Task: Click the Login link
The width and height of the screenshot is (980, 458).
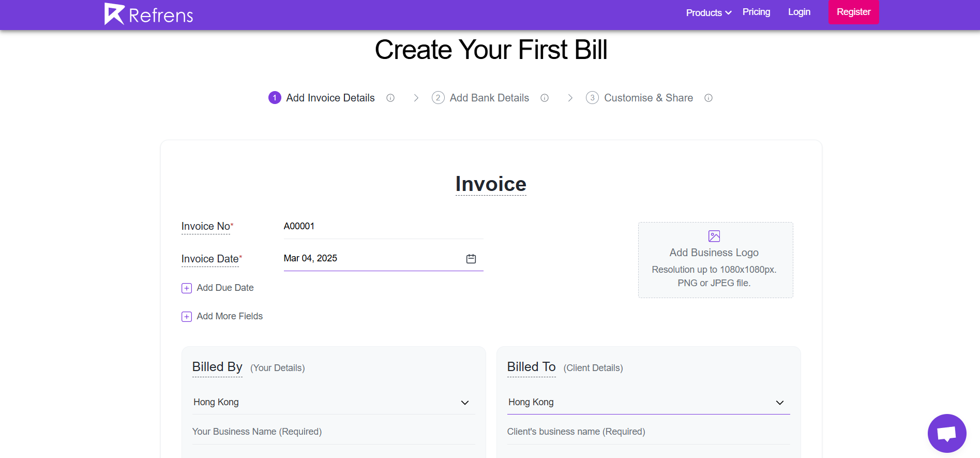Action: 799,12
